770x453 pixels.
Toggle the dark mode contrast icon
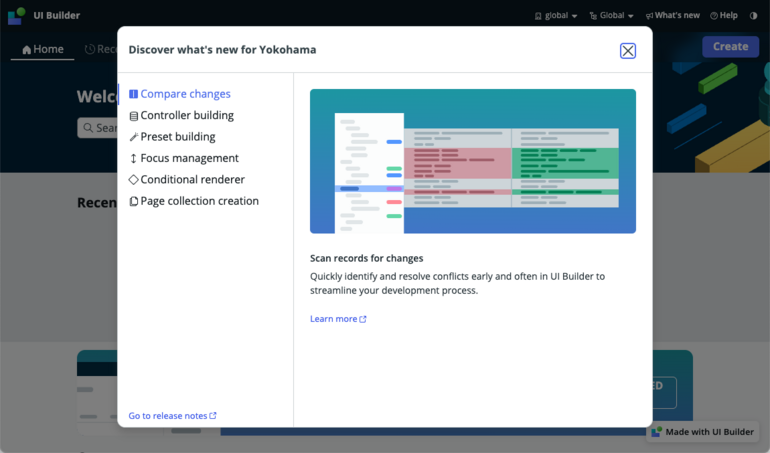[753, 16]
